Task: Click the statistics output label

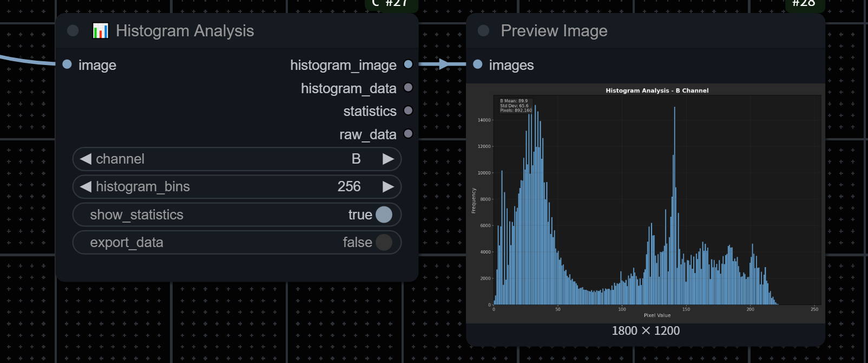Action: pyautogui.click(x=370, y=111)
